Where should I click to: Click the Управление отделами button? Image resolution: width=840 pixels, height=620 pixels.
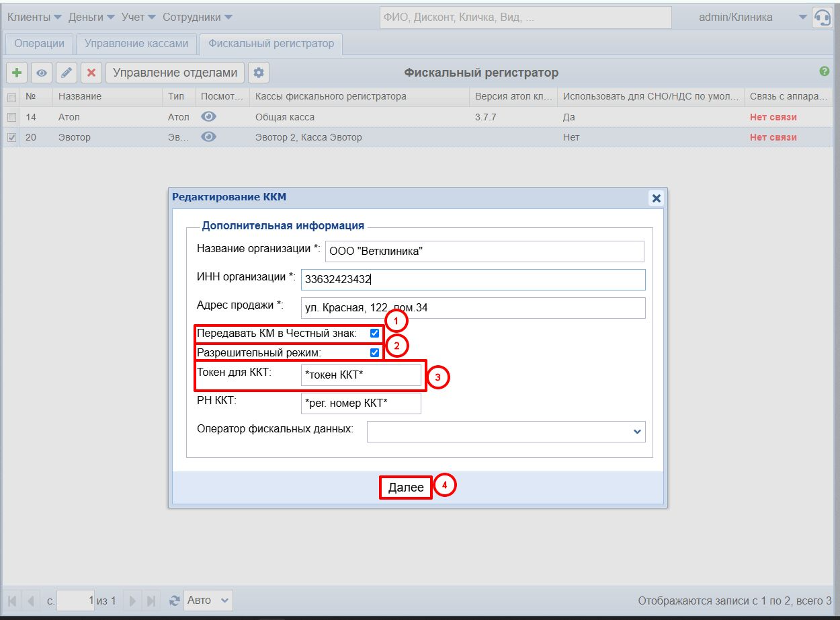(x=175, y=73)
